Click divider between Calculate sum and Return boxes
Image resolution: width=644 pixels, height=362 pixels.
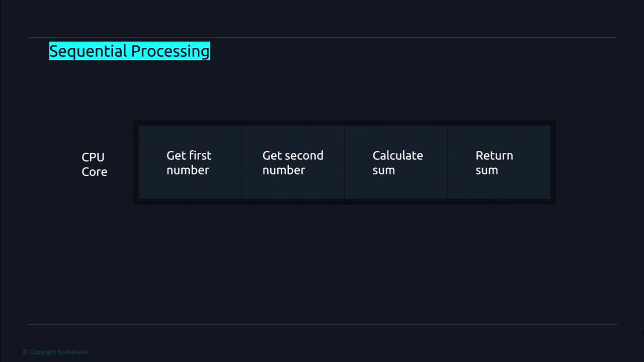point(447,162)
